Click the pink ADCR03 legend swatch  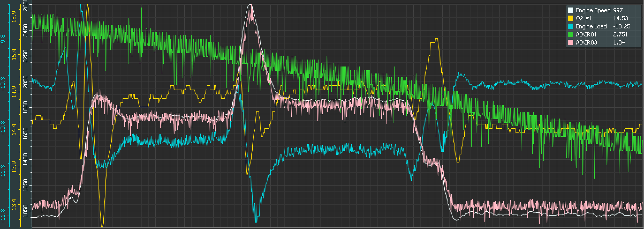pos(570,42)
